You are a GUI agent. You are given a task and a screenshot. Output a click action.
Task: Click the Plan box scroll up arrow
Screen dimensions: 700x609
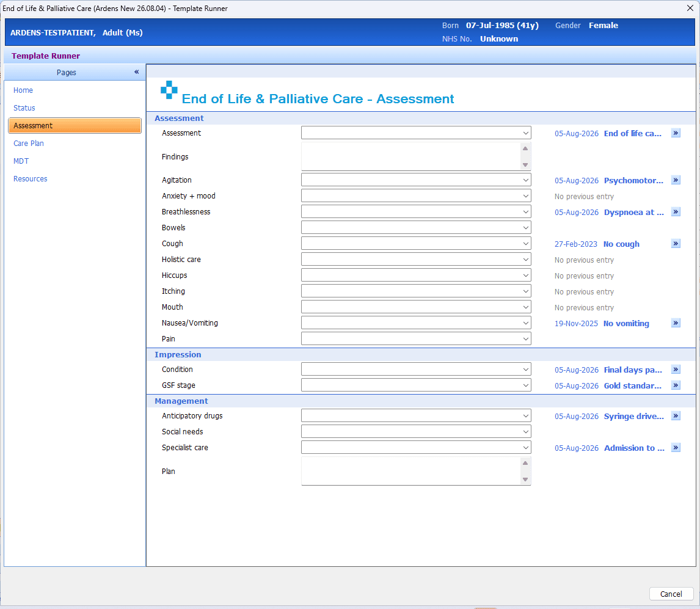[x=525, y=462]
